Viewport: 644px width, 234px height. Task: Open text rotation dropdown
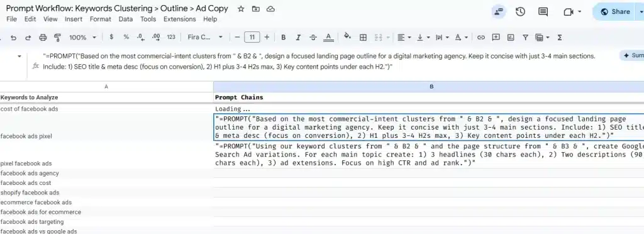462,37
